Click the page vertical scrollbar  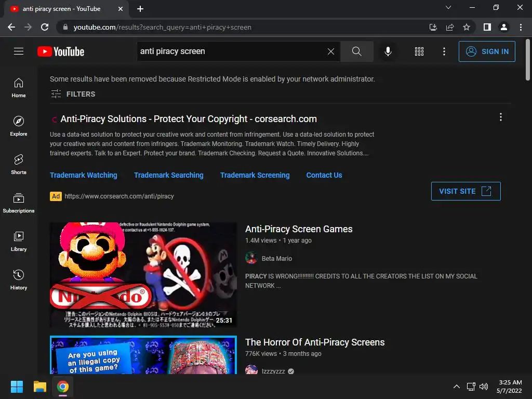[x=528, y=60]
